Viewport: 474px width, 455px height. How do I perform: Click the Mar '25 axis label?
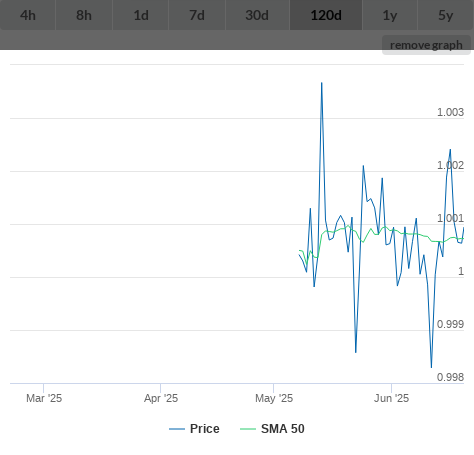pos(44,398)
